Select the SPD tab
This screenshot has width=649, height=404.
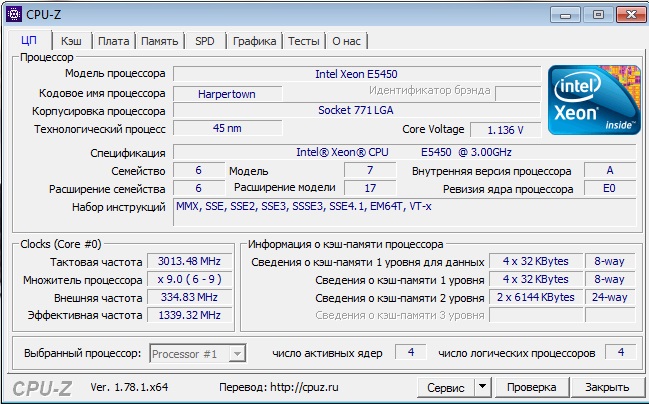click(x=205, y=41)
